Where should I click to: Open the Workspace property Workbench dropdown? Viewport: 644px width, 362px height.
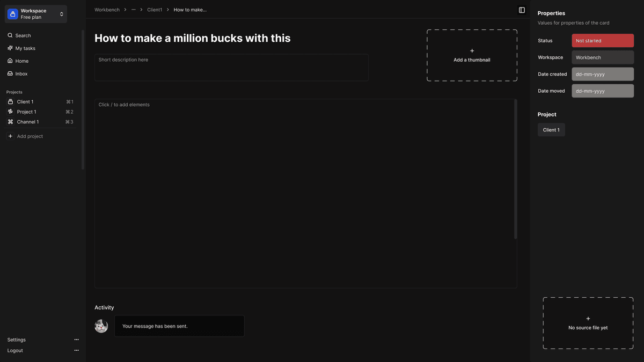(603, 57)
